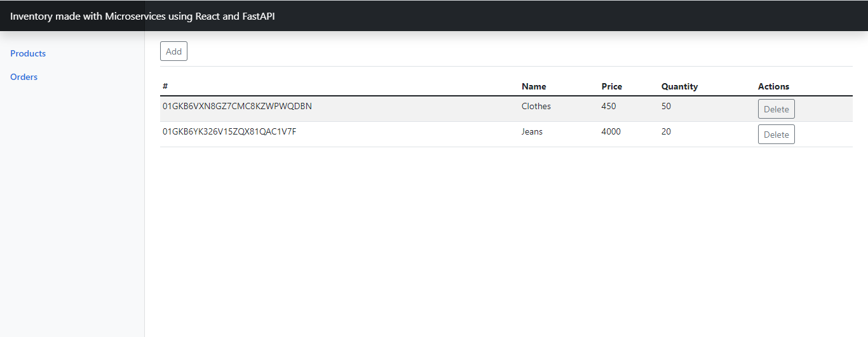Click the Clothes name cell
This screenshot has width=868, height=337.
pyautogui.click(x=536, y=106)
